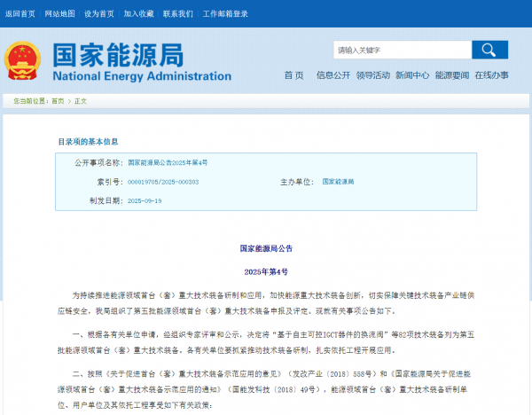Go to 领导活动 section
Image resolution: width=532 pixels, height=415 pixels.
[372, 75]
